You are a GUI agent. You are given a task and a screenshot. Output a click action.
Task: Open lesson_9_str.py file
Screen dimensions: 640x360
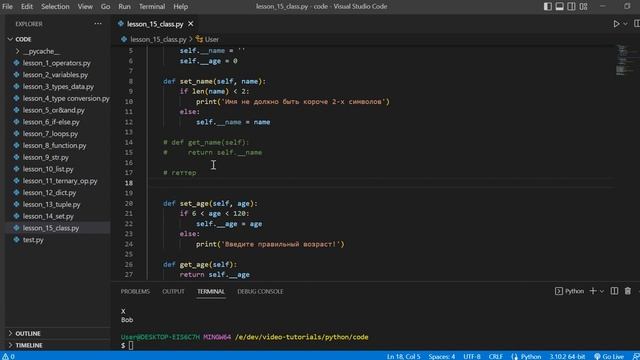46,157
